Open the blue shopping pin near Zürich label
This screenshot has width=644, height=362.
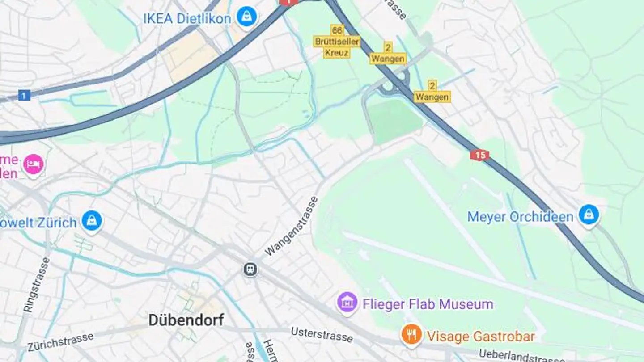(92, 221)
